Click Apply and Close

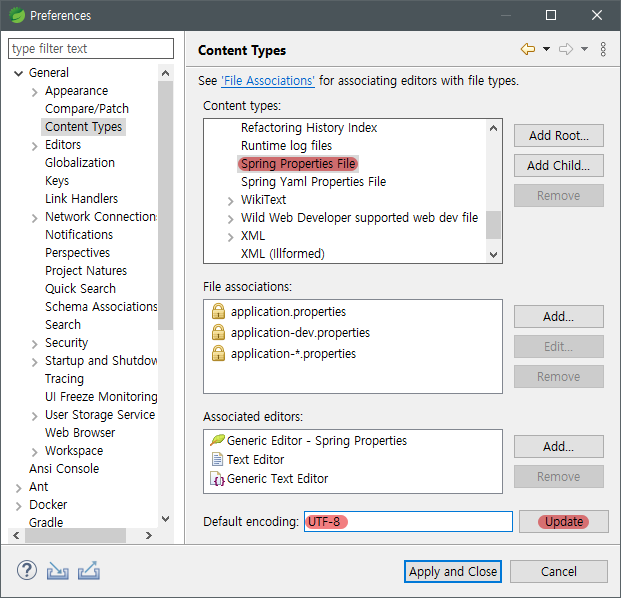click(x=453, y=571)
